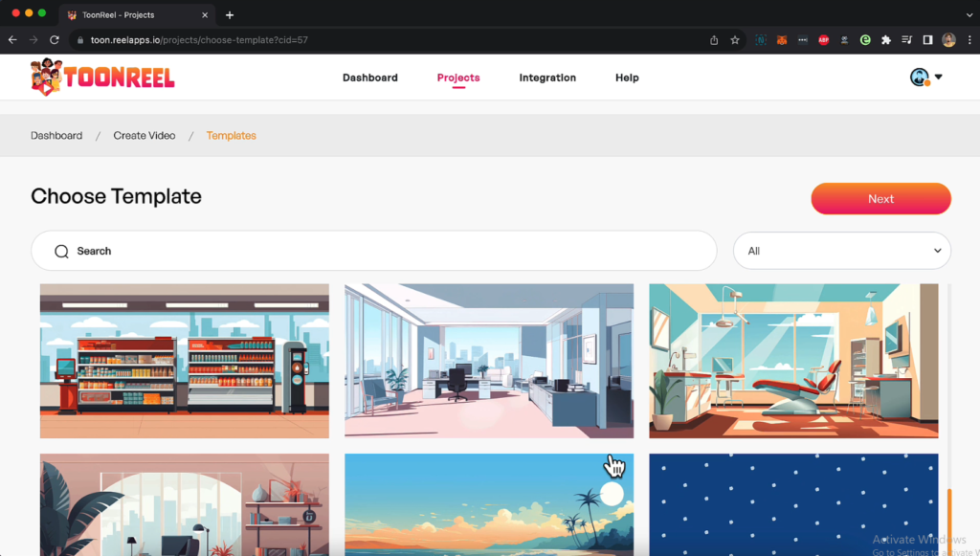Select the blue polka dot template

click(793, 504)
